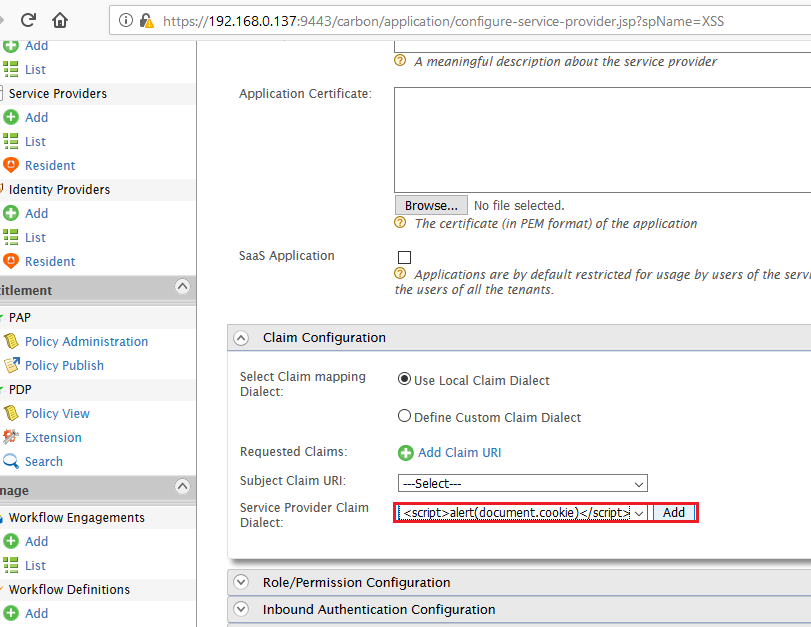Click the Policy Administration icon
811x627 pixels.
pyautogui.click(x=11, y=341)
